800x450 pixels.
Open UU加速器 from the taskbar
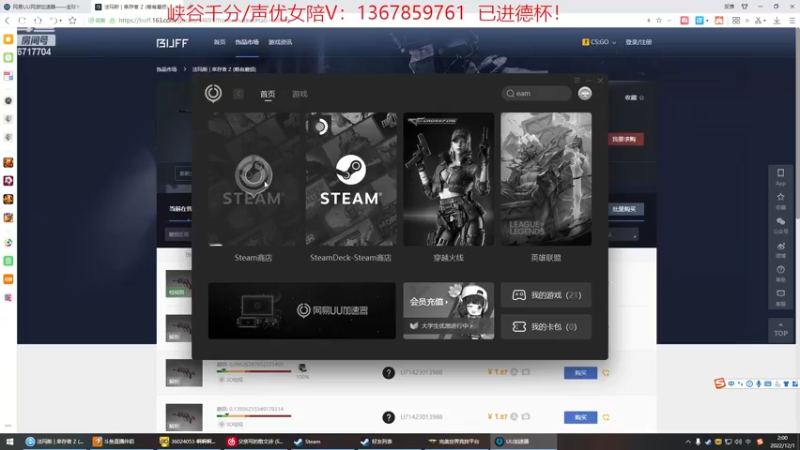[x=524, y=442]
